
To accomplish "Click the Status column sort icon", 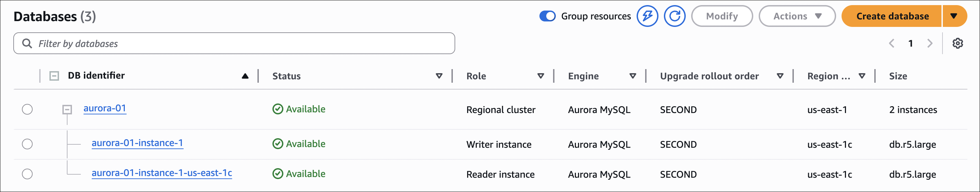I will pyautogui.click(x=439, y=76).
